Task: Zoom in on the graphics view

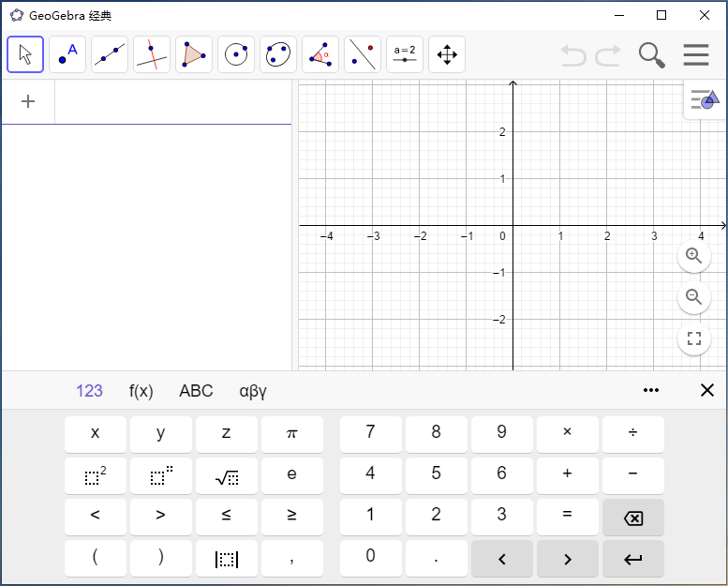Action: pos(694,256)
